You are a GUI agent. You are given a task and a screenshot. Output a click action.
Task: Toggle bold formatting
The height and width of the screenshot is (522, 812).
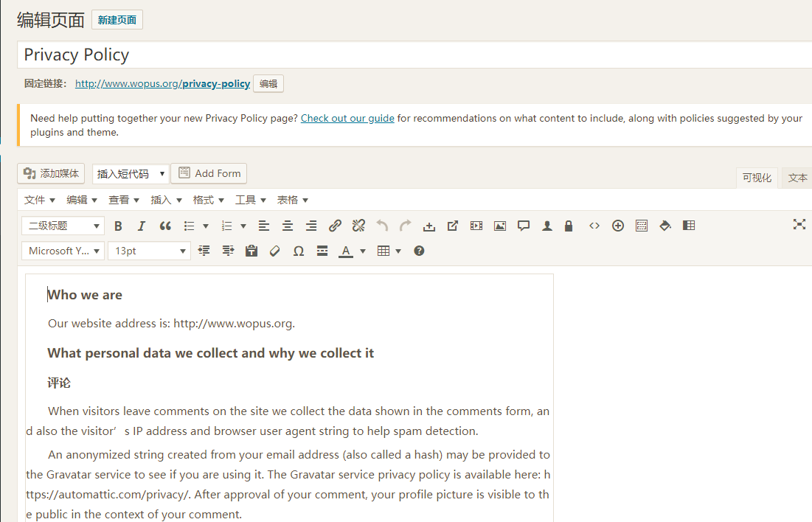click(x=118, y=226)
